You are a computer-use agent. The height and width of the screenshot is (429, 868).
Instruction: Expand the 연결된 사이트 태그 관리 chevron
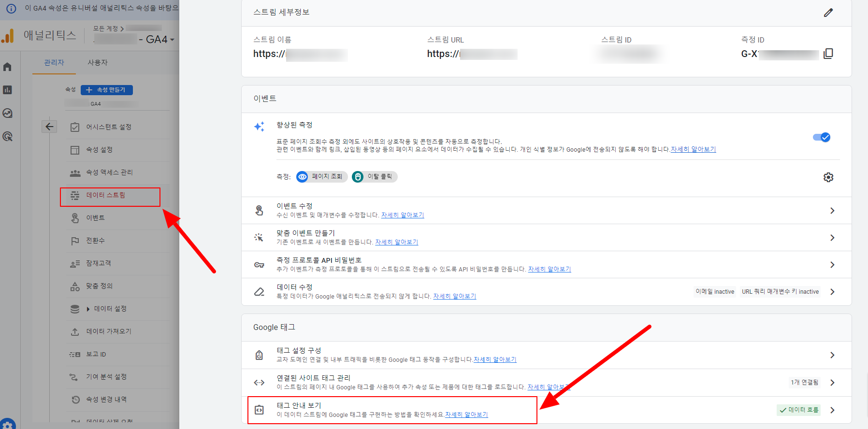click(832, 383)
